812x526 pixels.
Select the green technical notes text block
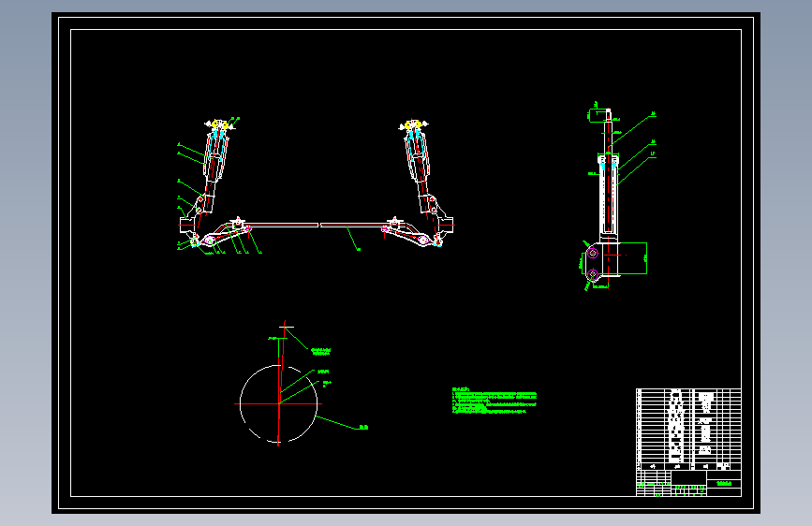pos(495,401)
